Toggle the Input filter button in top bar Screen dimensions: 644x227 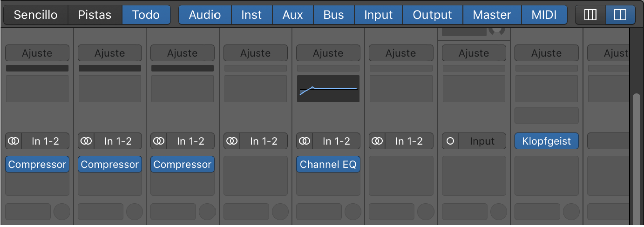point(378,15)
